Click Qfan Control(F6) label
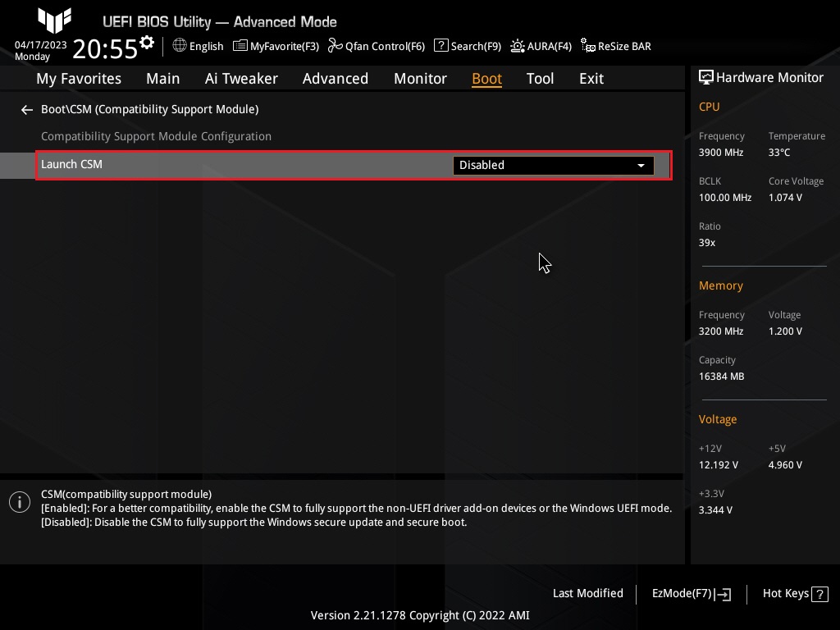The height and width of the screenshot is (630, 840). click(385, 47)
